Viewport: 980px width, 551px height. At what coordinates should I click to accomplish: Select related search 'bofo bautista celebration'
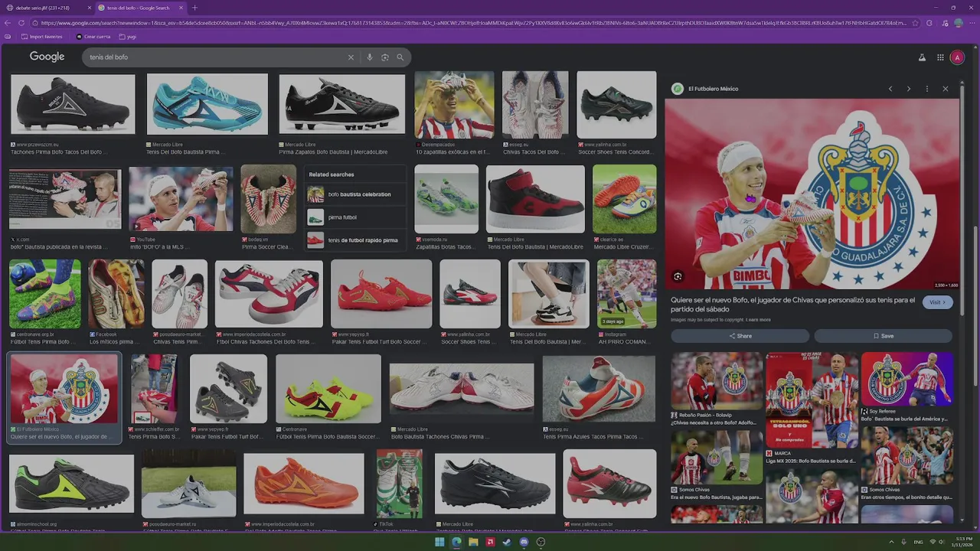click(x=356, y=194)
